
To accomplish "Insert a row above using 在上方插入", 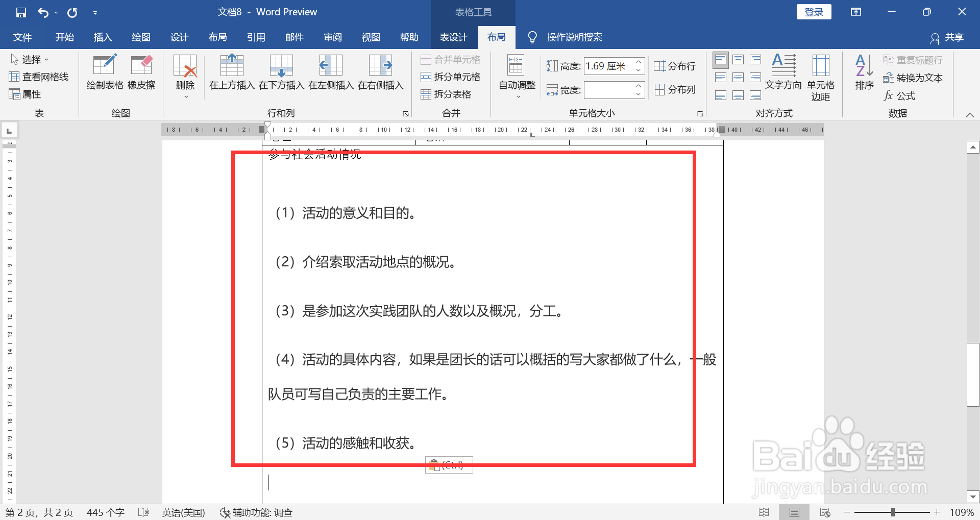I will pyautogui.click(x=232, y=72).
